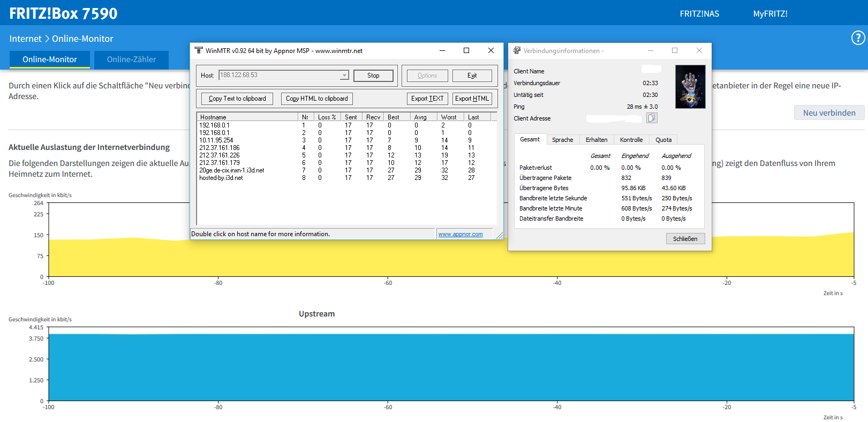Click Verbindungsdauer value 02:33

[650, 83]
